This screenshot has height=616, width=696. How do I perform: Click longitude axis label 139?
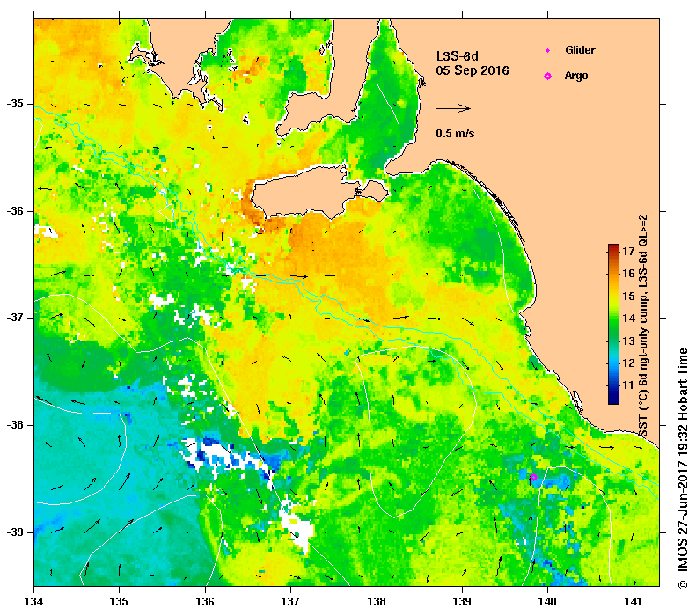[463, 601]
